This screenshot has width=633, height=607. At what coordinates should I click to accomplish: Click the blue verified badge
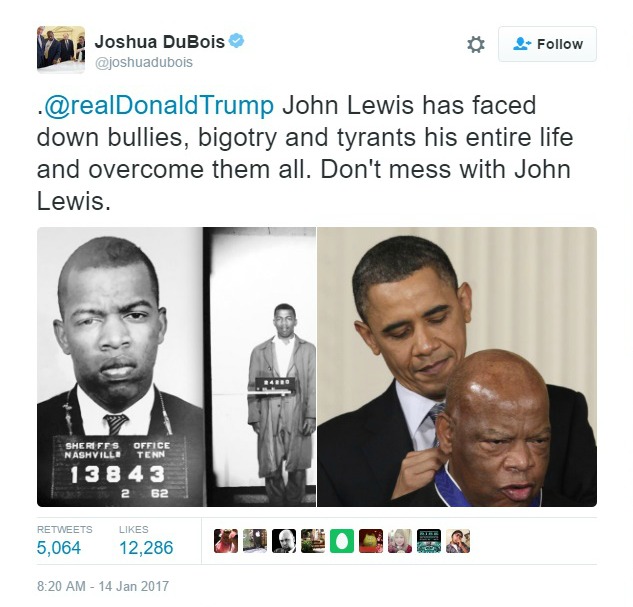pos(236,41)
